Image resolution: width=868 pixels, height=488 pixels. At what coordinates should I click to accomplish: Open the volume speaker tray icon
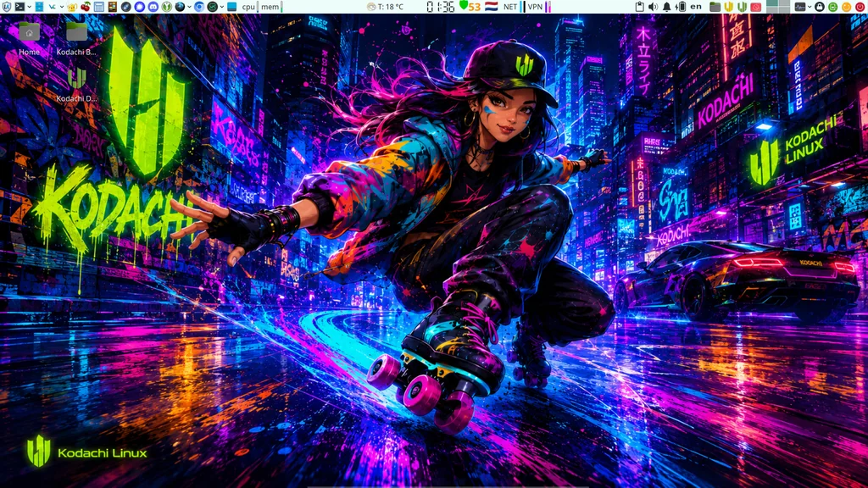click(x=654, y=7)
